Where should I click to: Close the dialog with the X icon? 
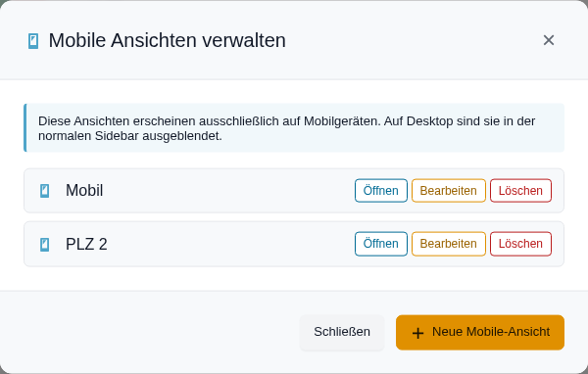549,40
